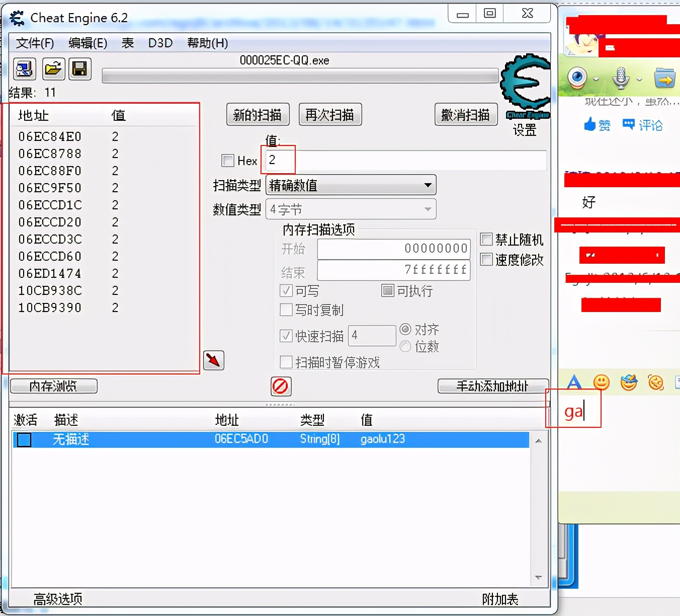Enable the 禁止随机 checkbox
Viewport: 680px width, 616px height.
[x=486, y=239]
